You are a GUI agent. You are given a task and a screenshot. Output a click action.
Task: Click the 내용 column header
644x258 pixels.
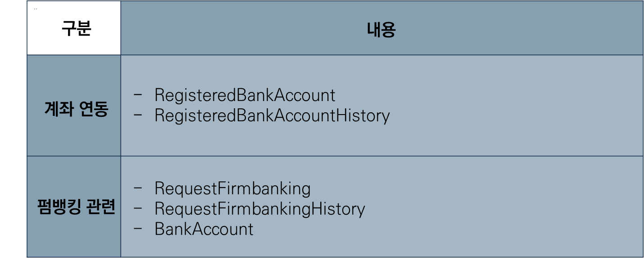tap(381, 29)
